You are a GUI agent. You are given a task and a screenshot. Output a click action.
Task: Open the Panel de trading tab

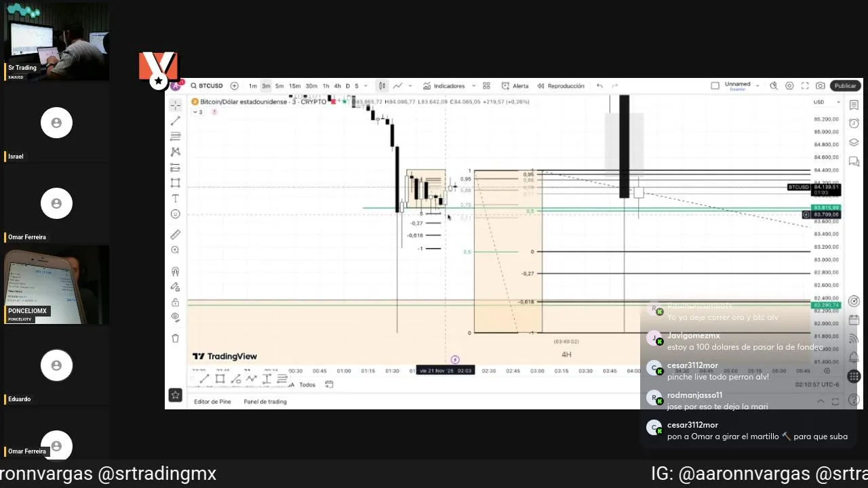coord(265,402)
